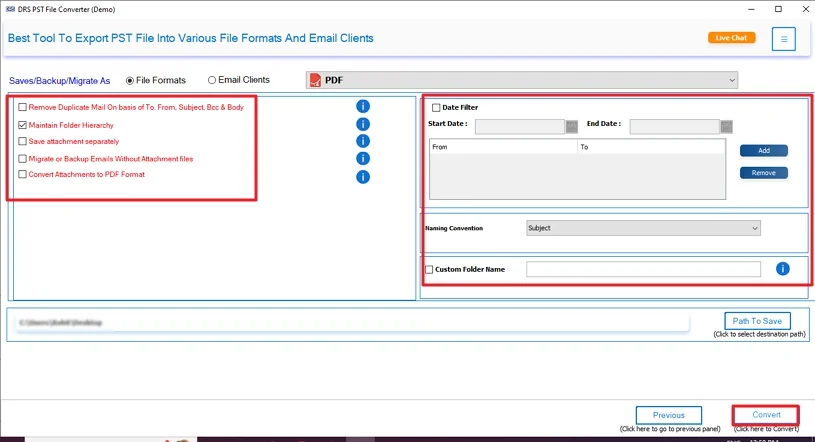Click the Start Date input field
Screen dimensions: 815x442
520,126
